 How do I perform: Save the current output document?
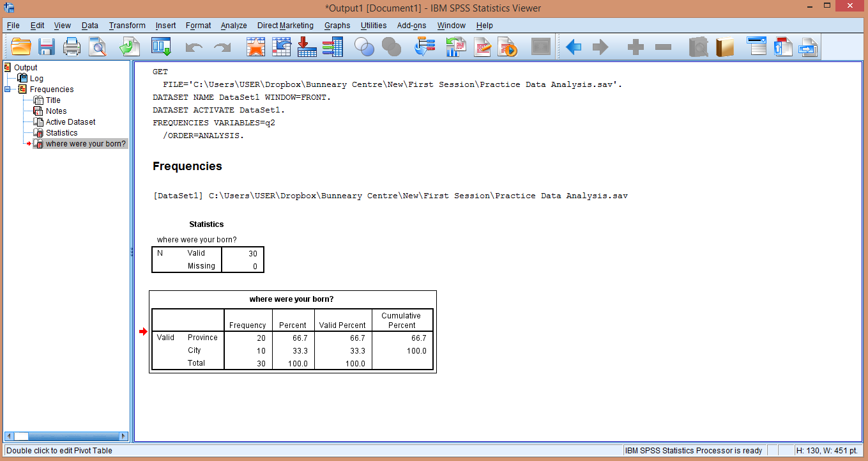tap(46, 46)
